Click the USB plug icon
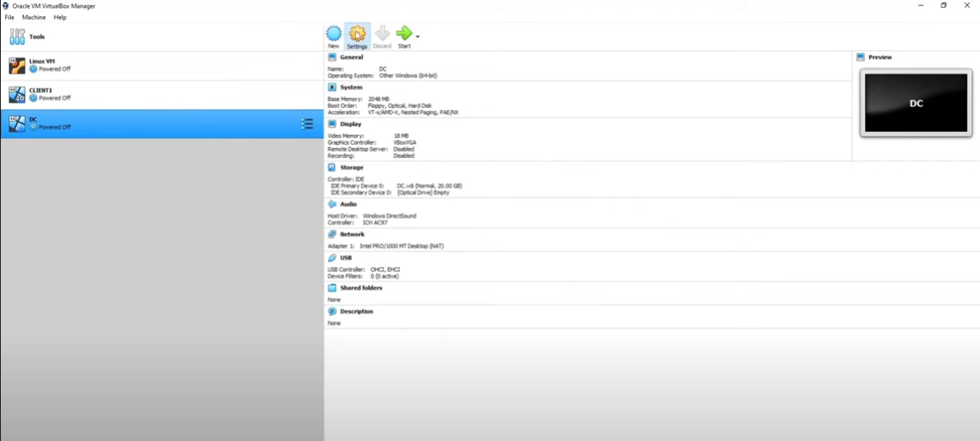 coord(332,258)
